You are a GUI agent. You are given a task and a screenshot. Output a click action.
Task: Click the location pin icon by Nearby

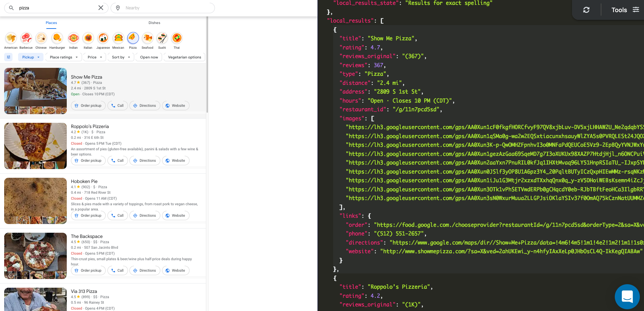coord(118,8)
